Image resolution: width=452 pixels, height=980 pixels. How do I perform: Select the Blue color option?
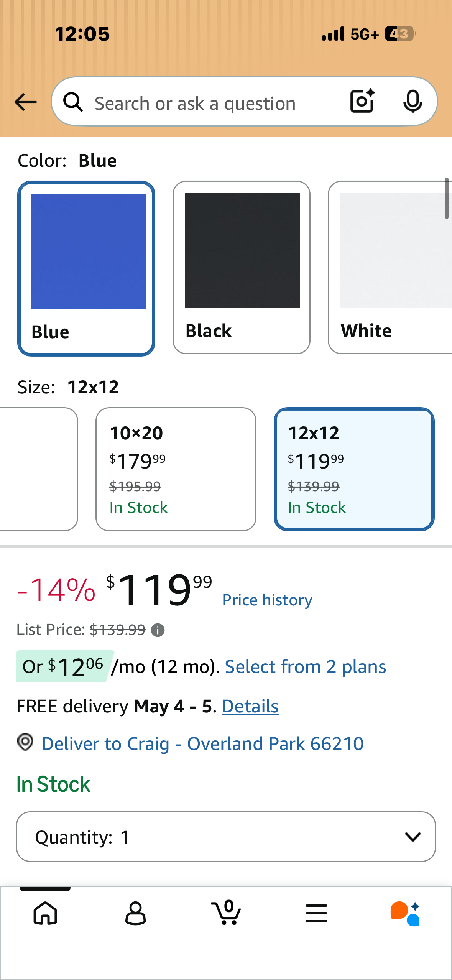(86, 268)
